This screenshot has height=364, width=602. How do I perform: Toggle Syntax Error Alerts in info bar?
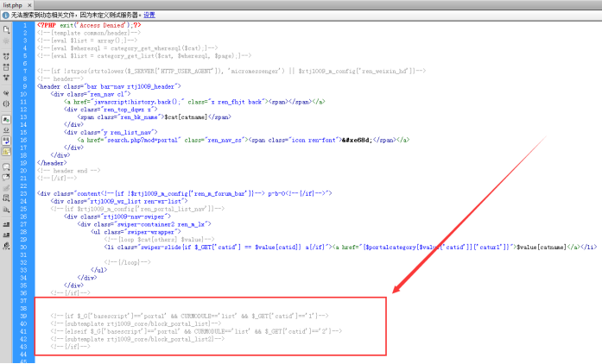coord(6,152)
